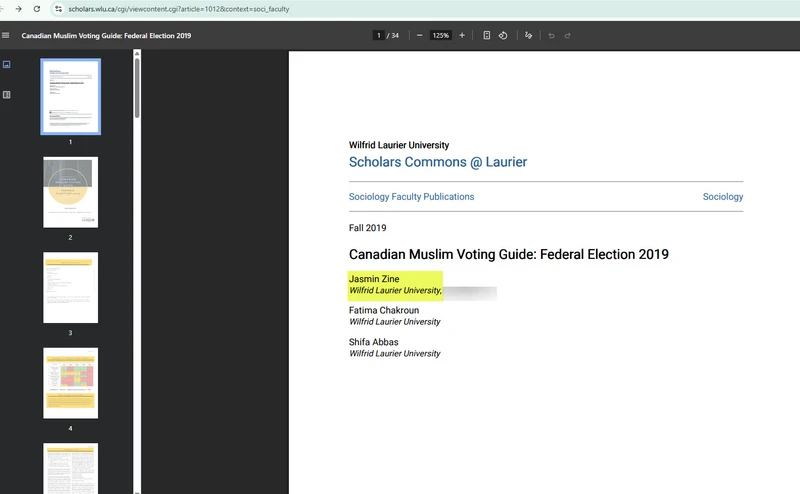Screen dimensions: 800x494
Task: Open page 4 thumbnail with colored table
Action: click(70, 383)
